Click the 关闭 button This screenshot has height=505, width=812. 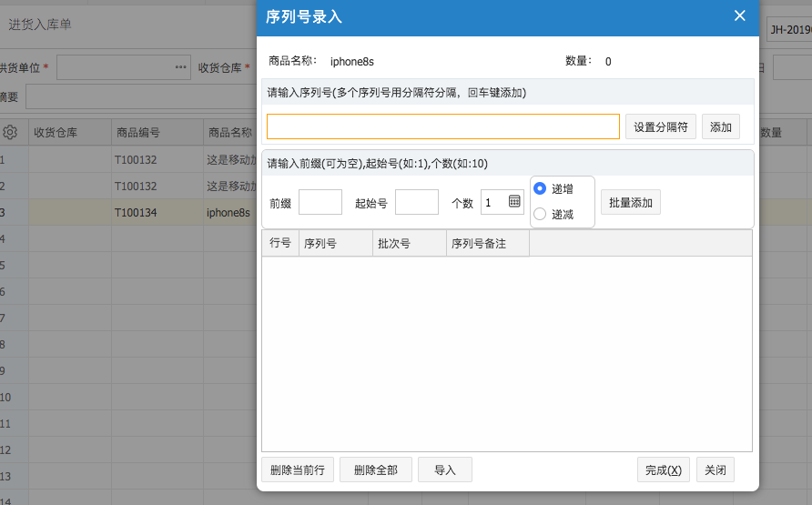click(x=716, y=470)
